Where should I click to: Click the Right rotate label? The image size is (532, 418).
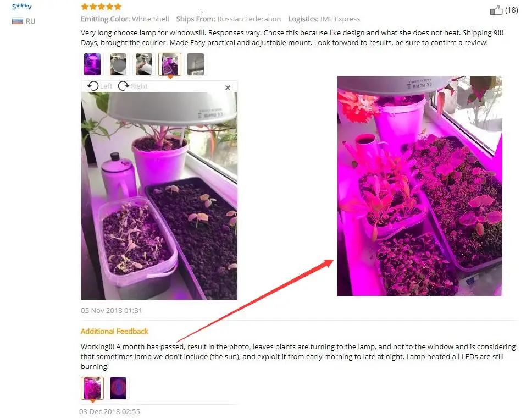pyautogui.click(x=138, y=86)
